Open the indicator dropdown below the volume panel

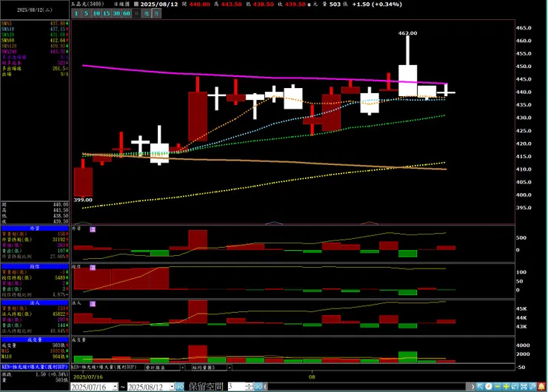[x=182, y=368]
